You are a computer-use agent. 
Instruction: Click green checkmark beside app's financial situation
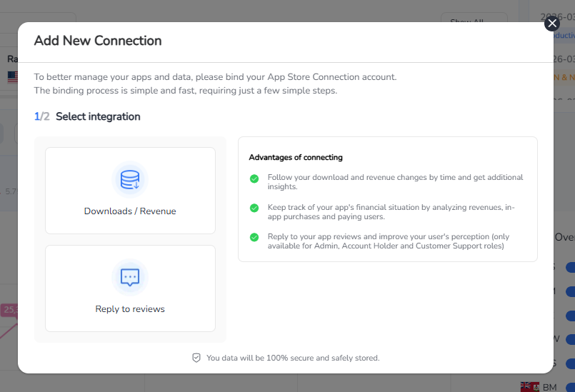254,208
